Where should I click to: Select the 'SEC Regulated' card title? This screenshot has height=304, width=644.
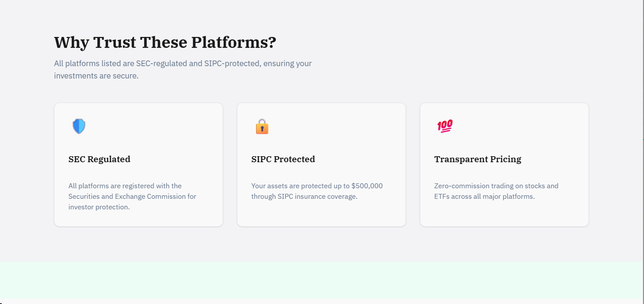[99, 159]
